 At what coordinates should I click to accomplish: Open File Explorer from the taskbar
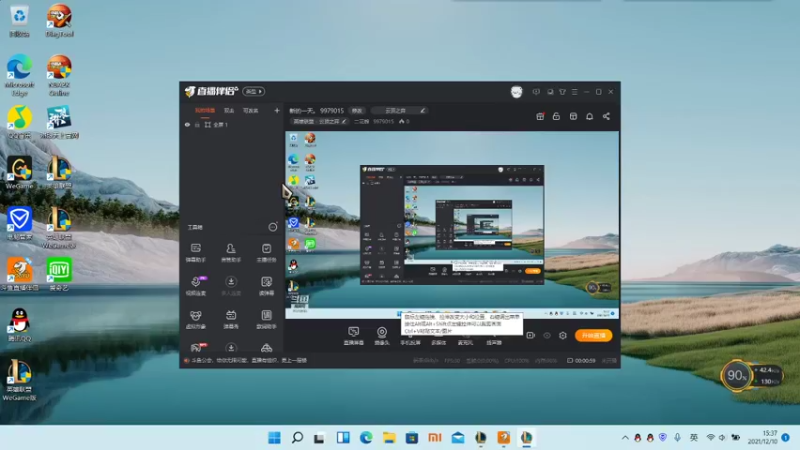click(x=389, y=438)
